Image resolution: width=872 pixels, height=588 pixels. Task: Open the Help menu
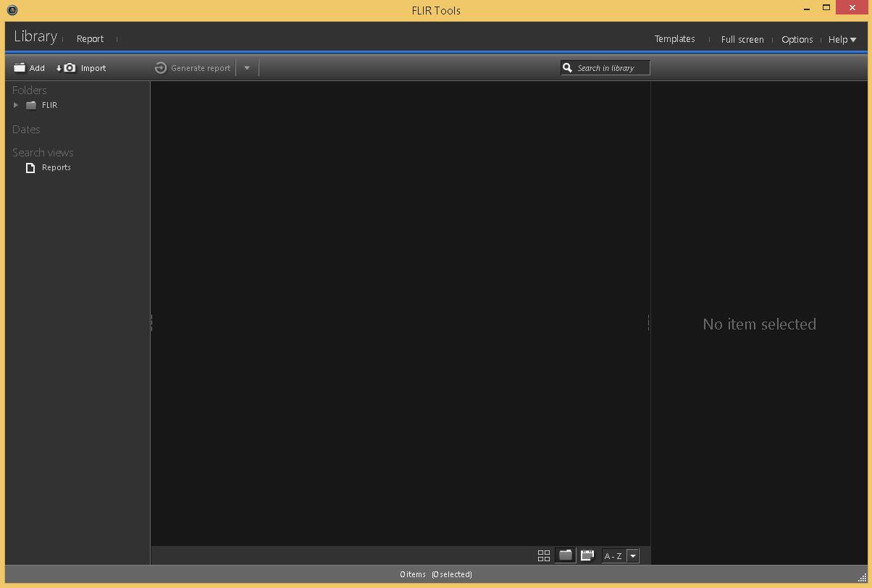coord(840,40)
